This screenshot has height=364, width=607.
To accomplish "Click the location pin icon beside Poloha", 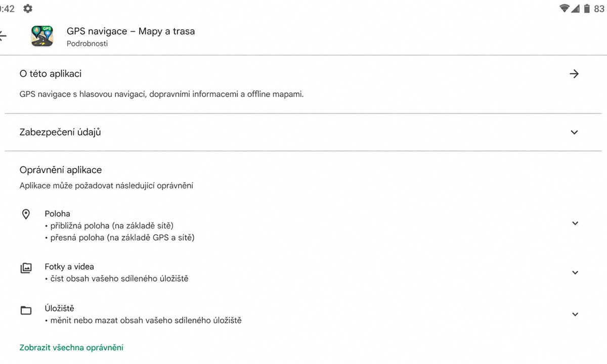I will click(26, 214).
